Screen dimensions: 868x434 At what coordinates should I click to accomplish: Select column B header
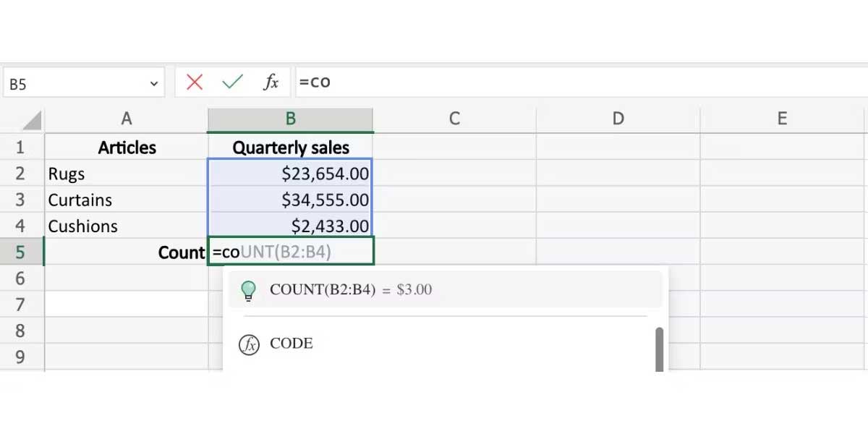click(x=290, y=119)
